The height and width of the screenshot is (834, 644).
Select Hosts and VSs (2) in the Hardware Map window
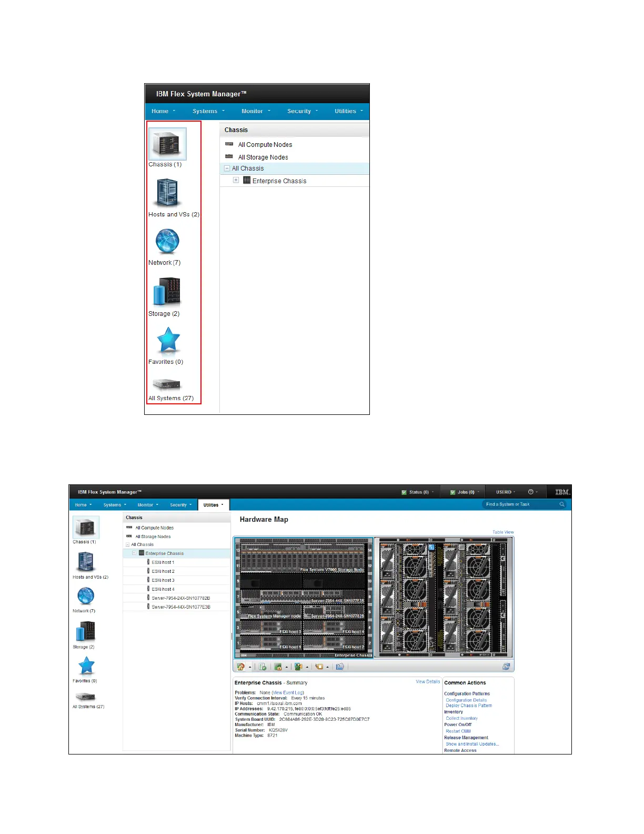point(86,562)
